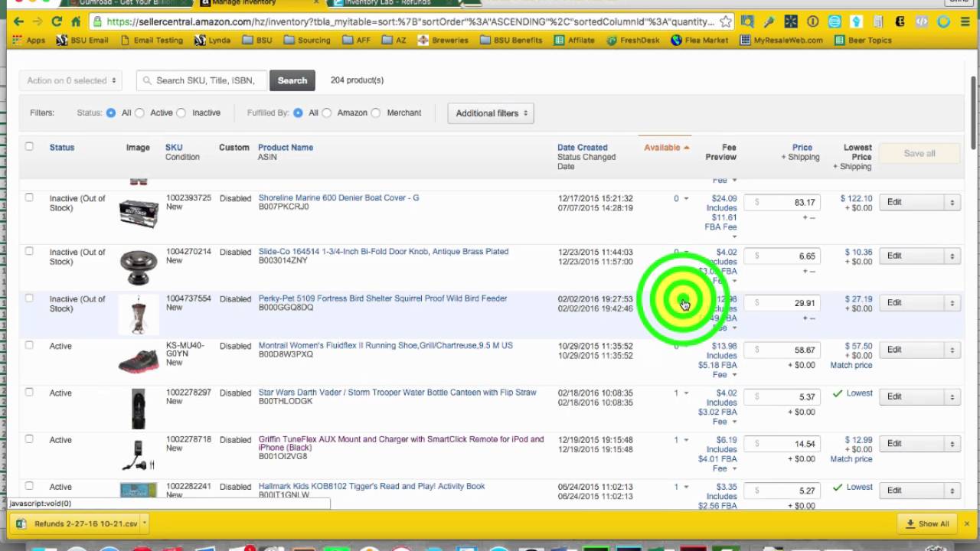Image resolution: width=980 pixels, height=551 pixels.
Task: Expand Available quantity arrow for Shoreline Boat Cover
Action: click(686, 198)
